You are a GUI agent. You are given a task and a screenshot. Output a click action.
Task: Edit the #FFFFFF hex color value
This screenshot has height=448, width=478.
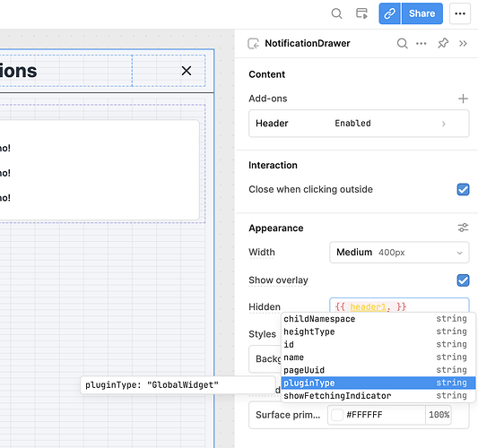(x=364, y=415)
